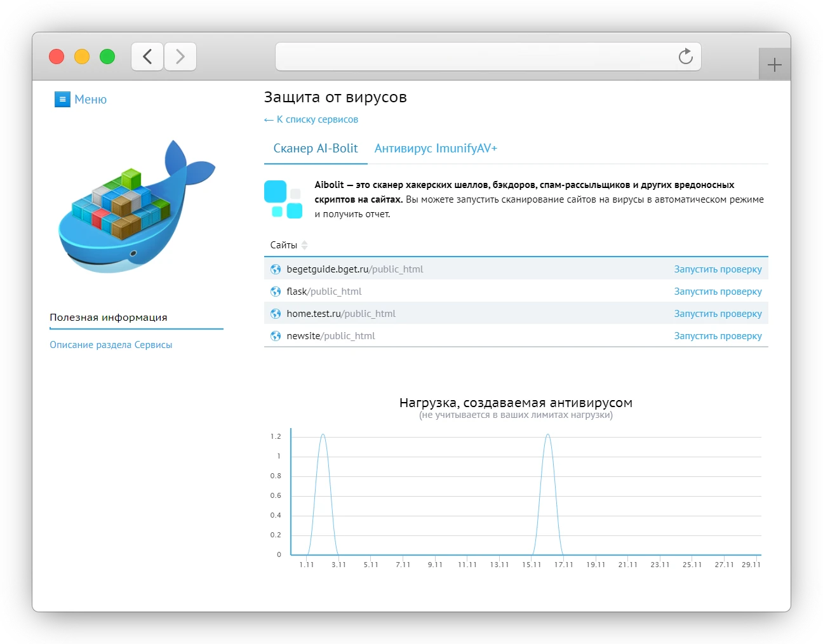Click globe icon beside begetguide.bget.ru site
Viewport: 823px width, 644px height.
click(x=276, y=269)
